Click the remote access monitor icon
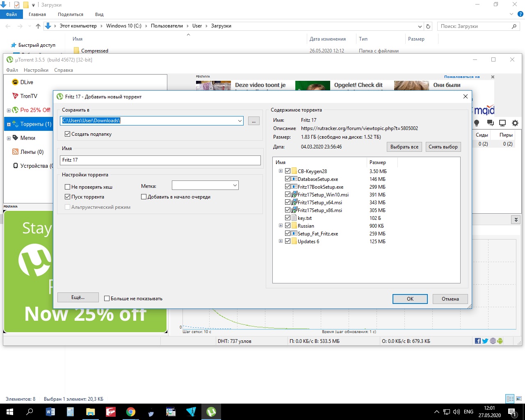This screenshot has width=525, height=420. click(x=502, y=123)
